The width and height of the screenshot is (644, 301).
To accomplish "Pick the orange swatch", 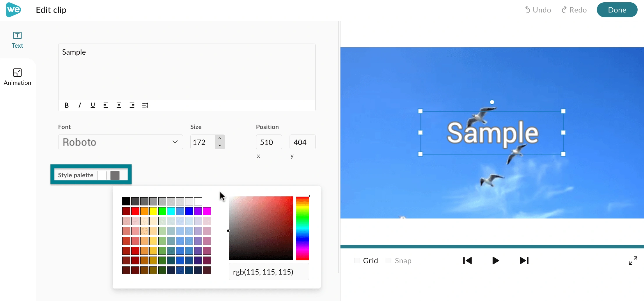I will tap(144, 211).
